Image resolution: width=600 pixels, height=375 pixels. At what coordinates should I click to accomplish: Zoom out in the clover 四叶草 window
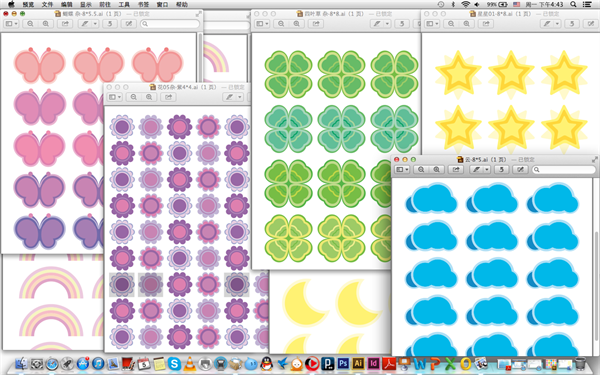click(281, 24)
